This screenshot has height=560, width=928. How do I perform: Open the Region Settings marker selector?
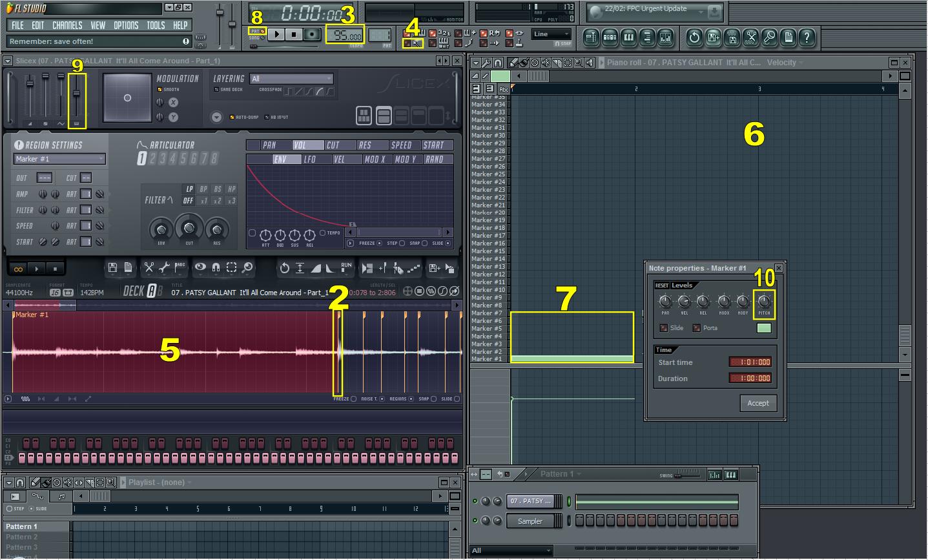pyautogui.click(x=59, y=159)
